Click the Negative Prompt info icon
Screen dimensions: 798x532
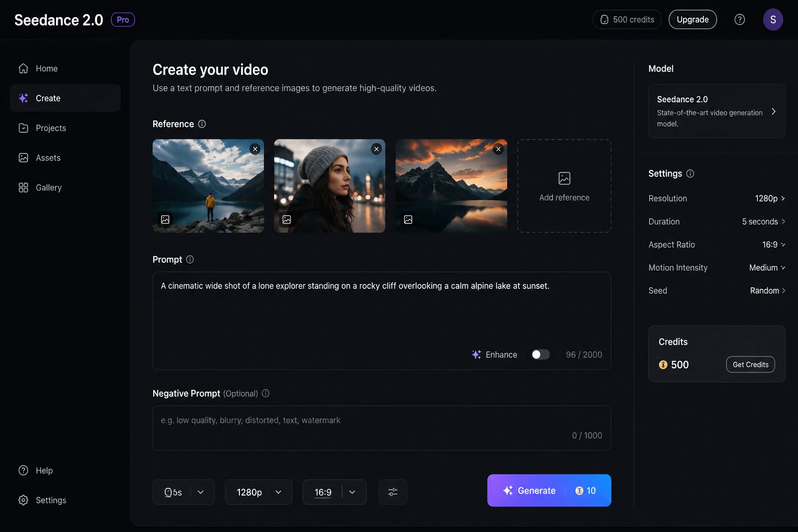(265, 394)
